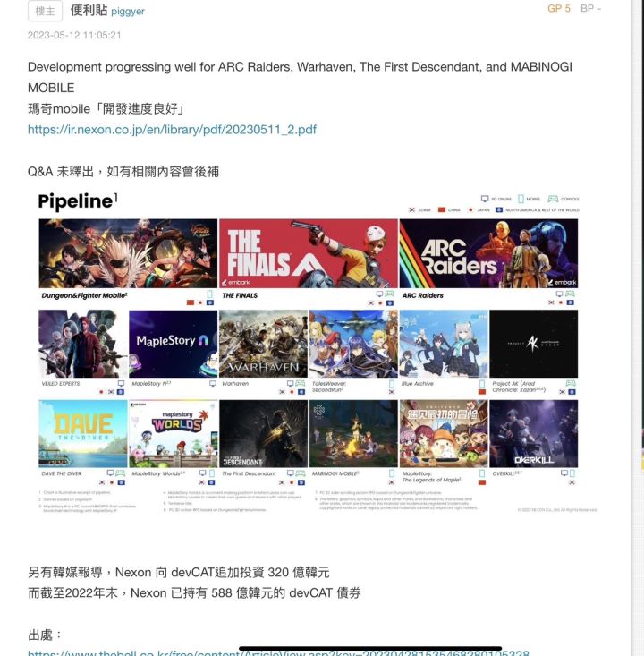Select the WARHAVEN game image
The height and width of the screenshot is (656, 644).
[x=264, y=344]
